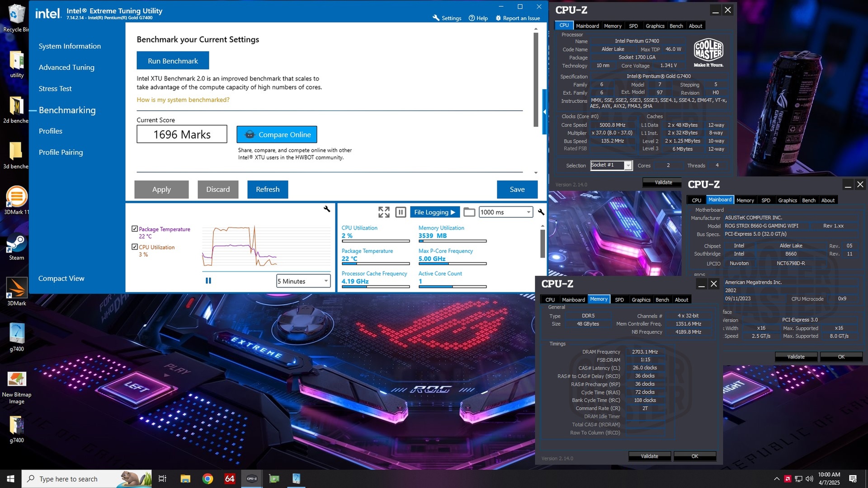868x488 pixels.
Task: Switch to Mainboard tab in top CPU-Z window
Action: pos(587,26)
